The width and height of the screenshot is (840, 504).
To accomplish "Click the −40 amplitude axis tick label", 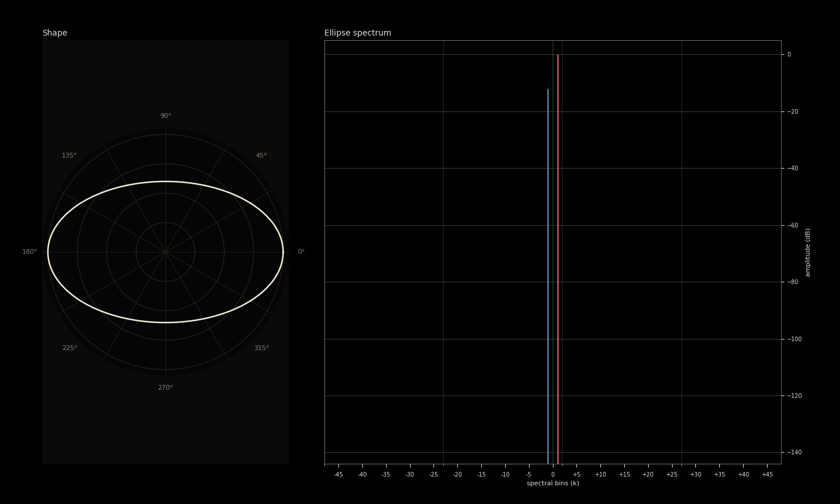I will pos(793,169).
